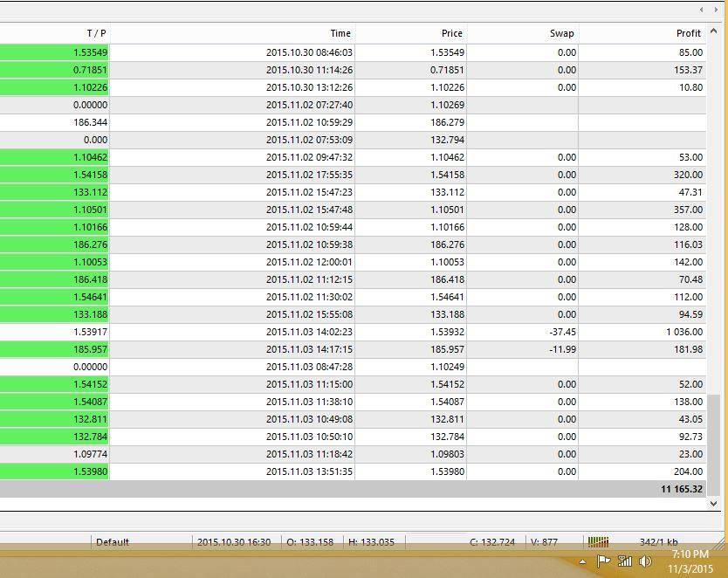
Task: Select the profit value 153.37
Action: 689,70
